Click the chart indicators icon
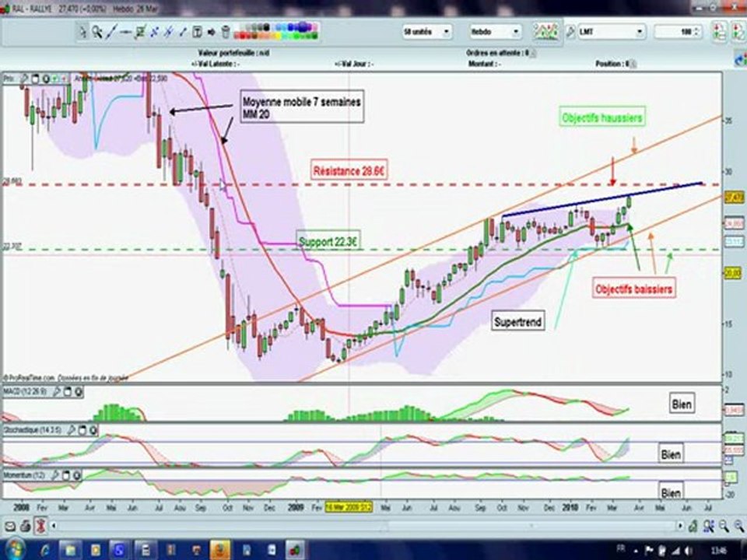The height and width of the screenshot is (560, 747). 546,32
